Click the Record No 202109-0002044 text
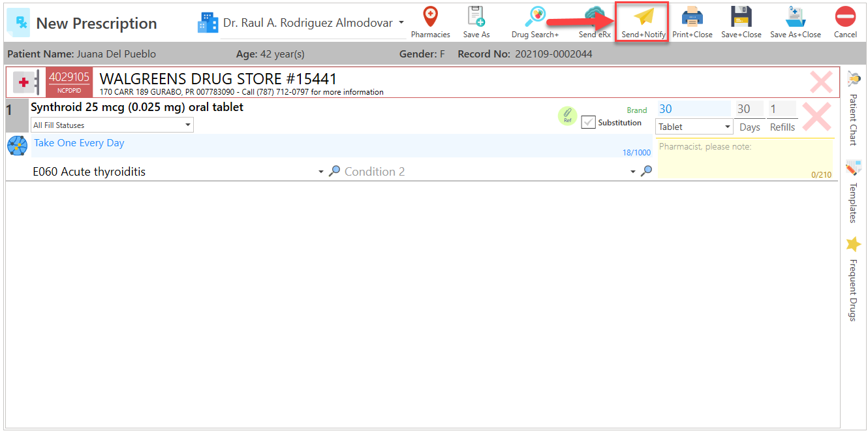 pos(525,54)
